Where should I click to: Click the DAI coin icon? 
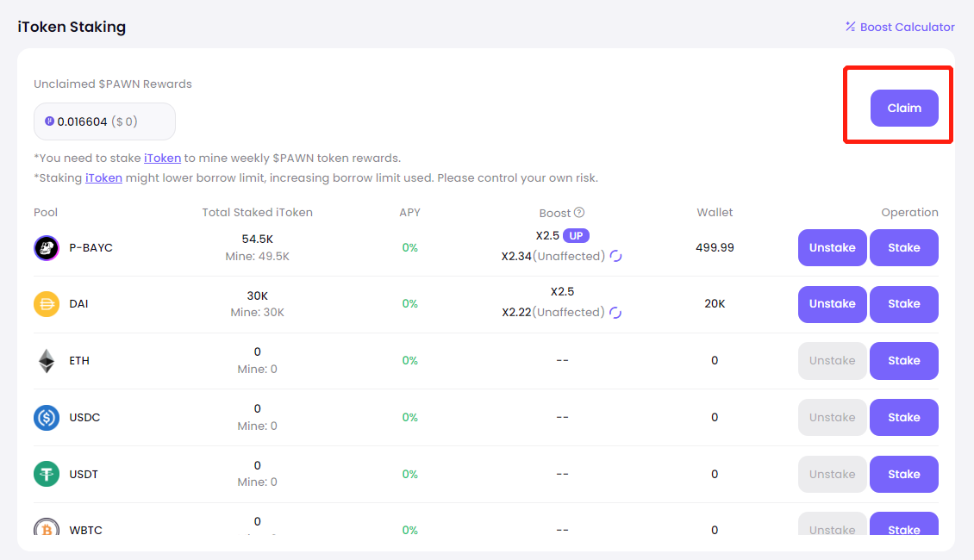[46, 304]
